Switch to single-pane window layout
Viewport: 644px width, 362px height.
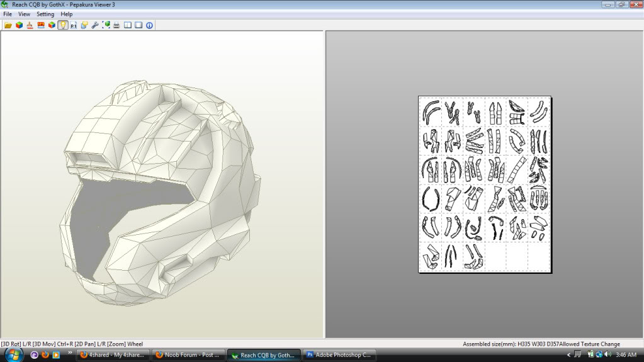click(x=138, y=25)
